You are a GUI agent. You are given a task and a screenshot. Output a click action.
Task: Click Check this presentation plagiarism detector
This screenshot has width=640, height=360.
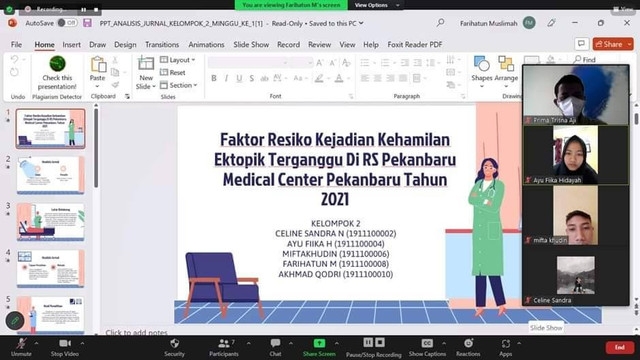(57, 73)
